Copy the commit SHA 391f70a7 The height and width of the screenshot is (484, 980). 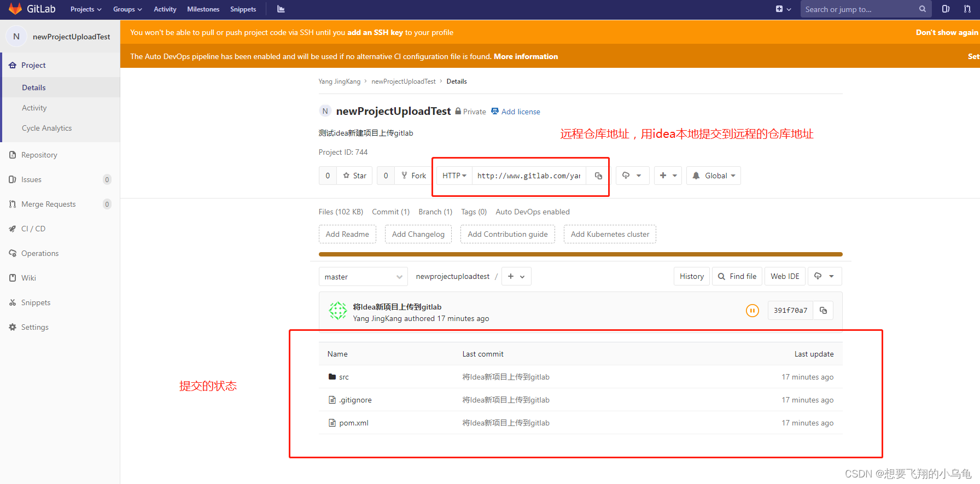823,310
